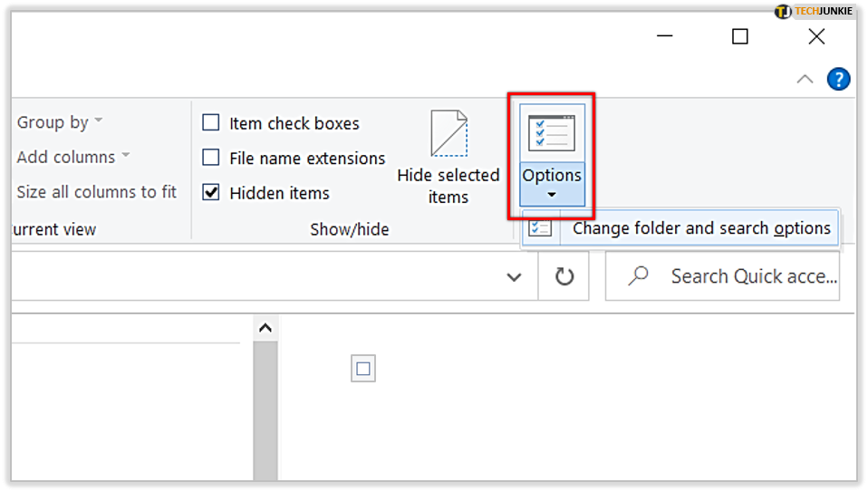Click the blue Help question mark icon
The width and height of the screenshot is (868, 492).
point(838,79)
